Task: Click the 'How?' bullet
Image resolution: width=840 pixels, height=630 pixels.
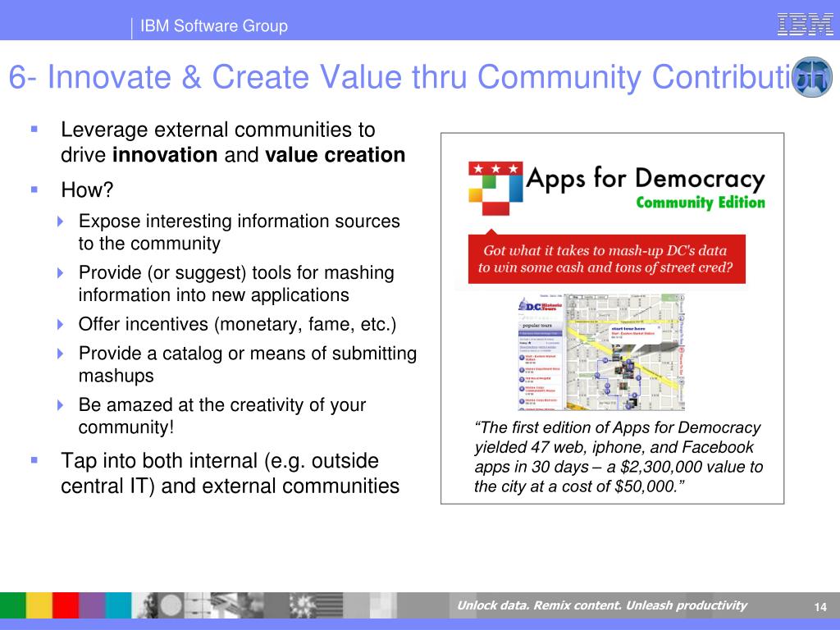Action: click(x=87, y=189)
